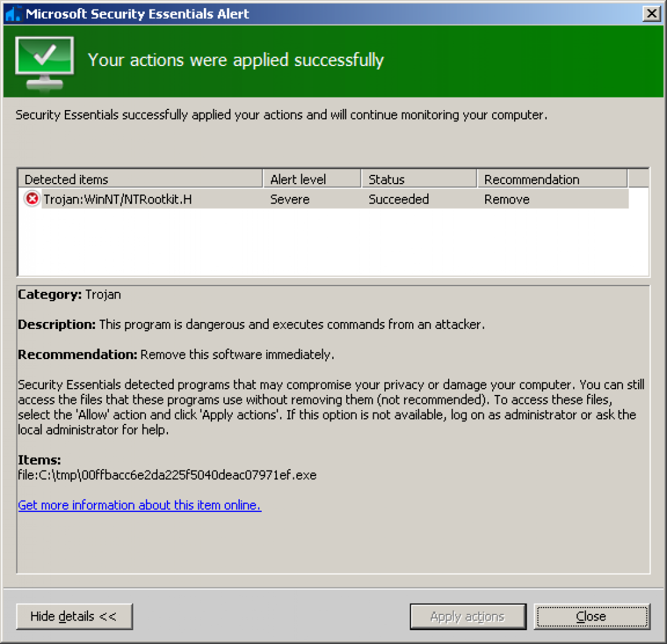The height and width of the screenshot is (644, 667).
Task: Click the heading 'Your actions were applied successfully'
Action: coord(236,60)
